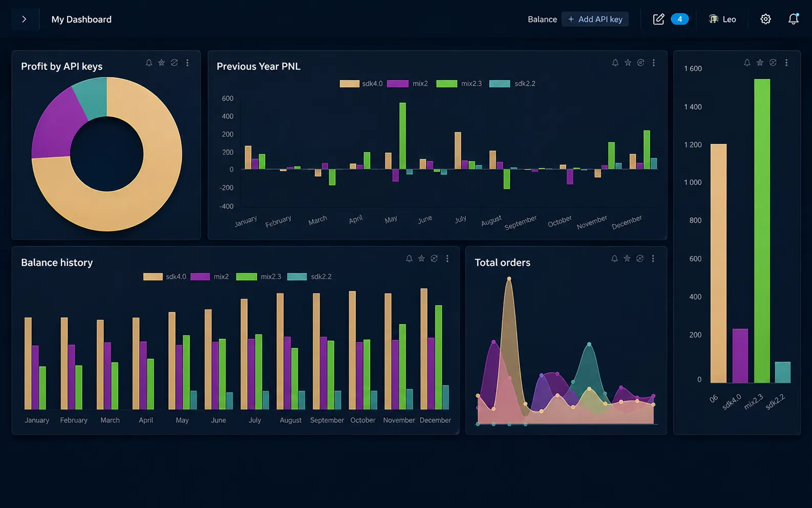This screenshot has height=508, width=812.
Task: Click the 600 value on PNL axis
Action: point(227,98)
